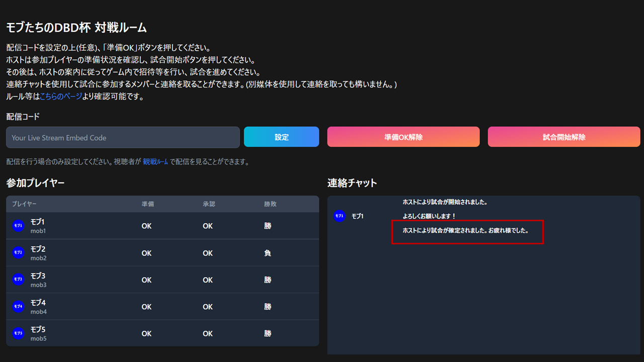The width and height of the screenshot is (644, 362).
Task: Select the username mob2
Action: pos(38,258)
